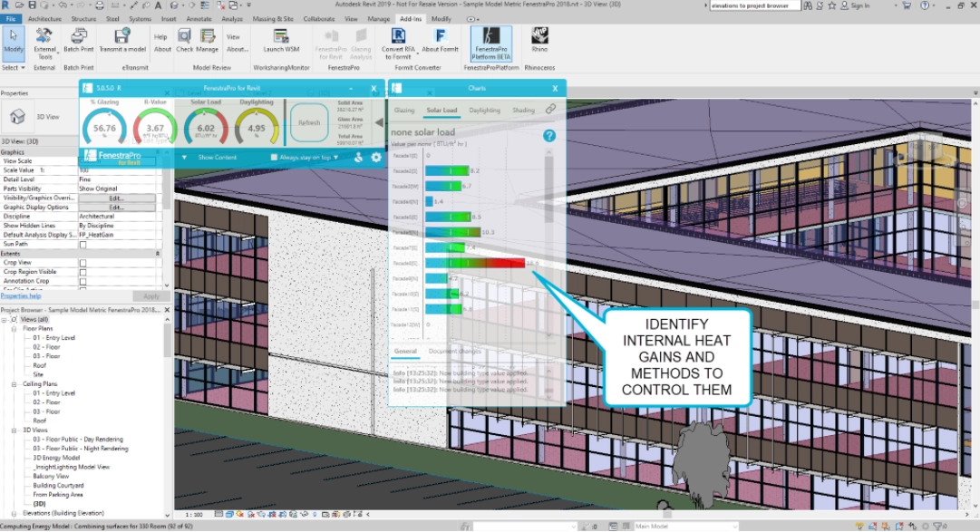Click the Apply button in Properties
Screen dimensions: 980x532
(x=151, y=296)
